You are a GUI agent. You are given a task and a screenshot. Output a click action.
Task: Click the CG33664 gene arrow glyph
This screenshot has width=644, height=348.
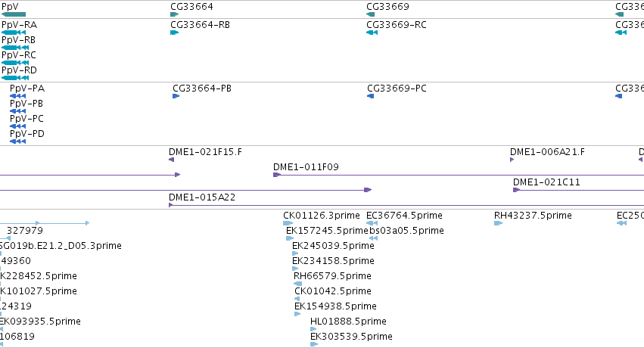[175, 14]
